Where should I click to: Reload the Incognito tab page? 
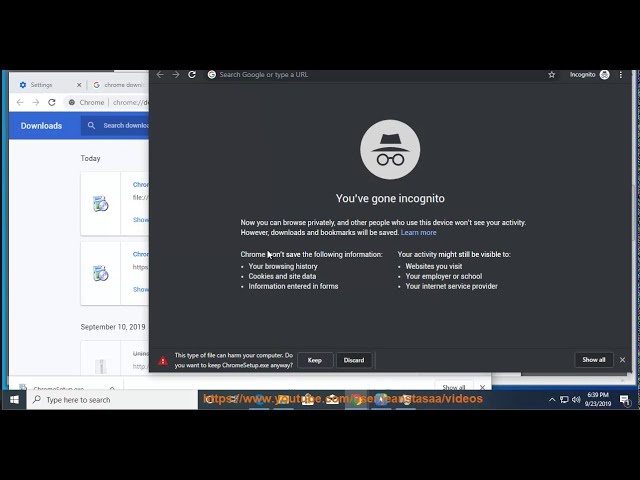point(192,75)
